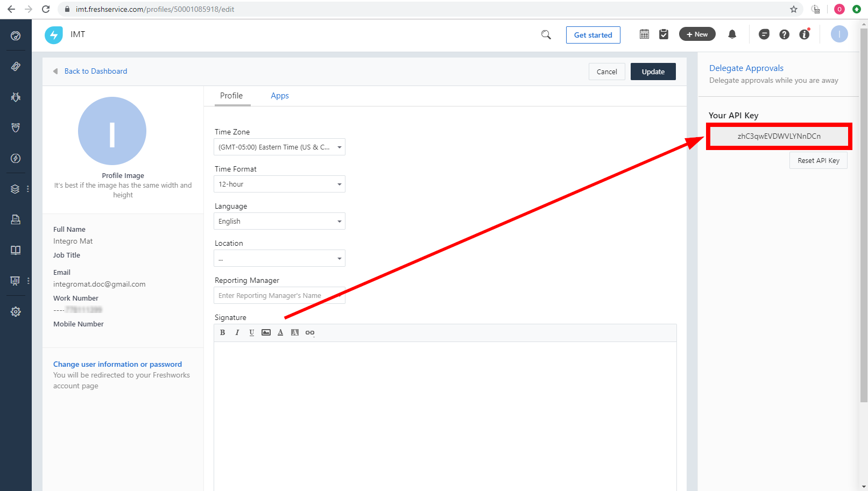Open the chat message icon in the header
The height and width of the screenshot is (491, 868).
click(x=764, y=34)
